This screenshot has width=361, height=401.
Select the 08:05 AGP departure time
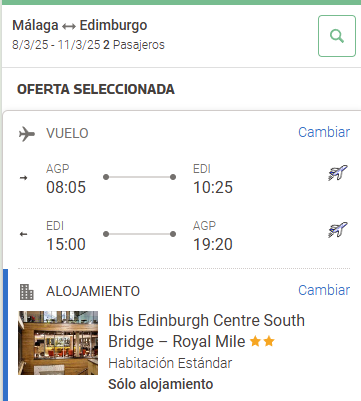coord(66,187)
